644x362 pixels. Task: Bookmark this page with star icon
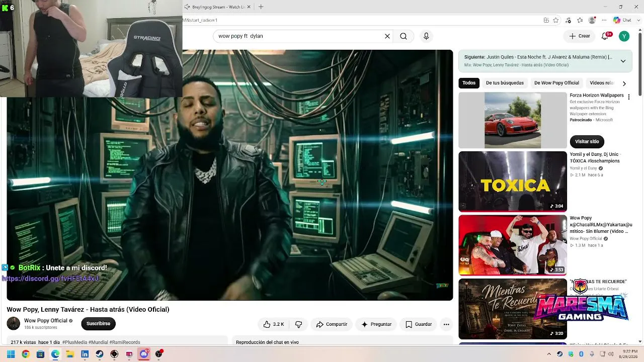pos(556,20)
